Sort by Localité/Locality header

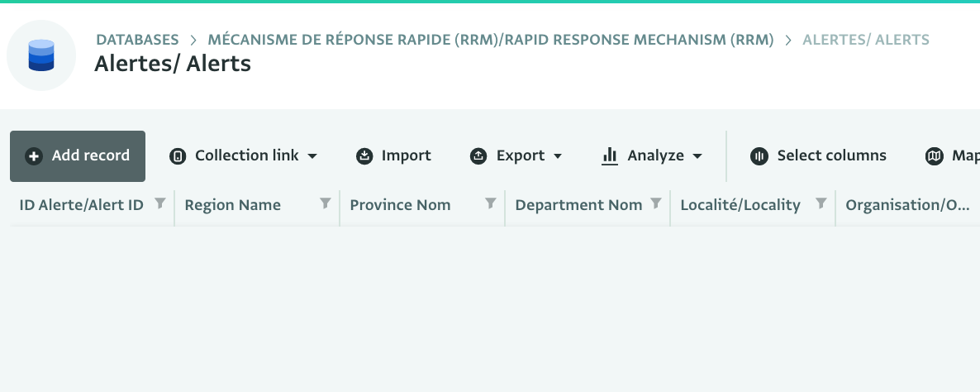point(740,205)
